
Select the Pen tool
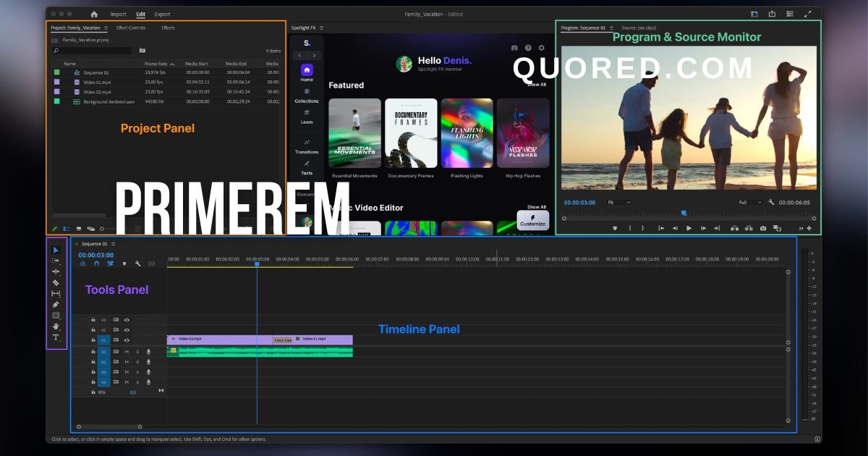[x=56, y=304]
